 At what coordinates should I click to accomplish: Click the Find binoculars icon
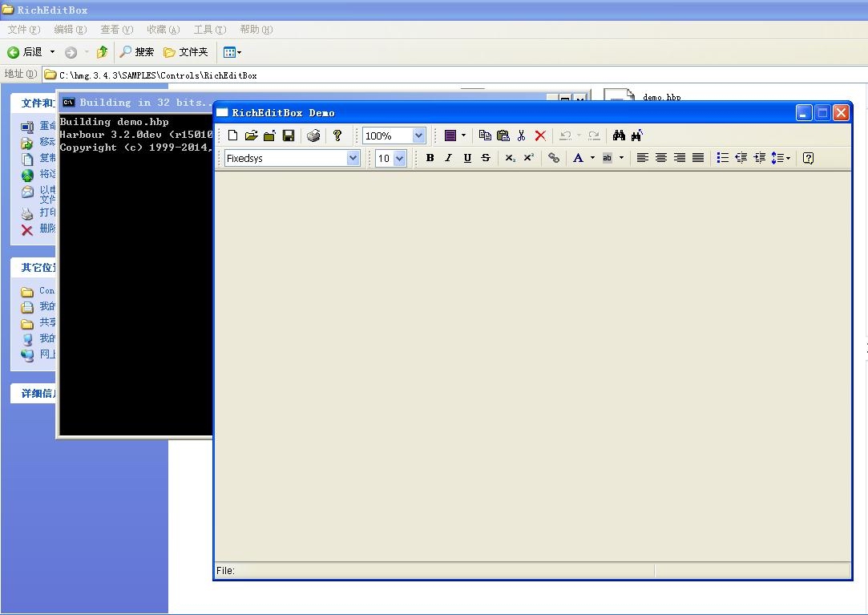point(619,136)
